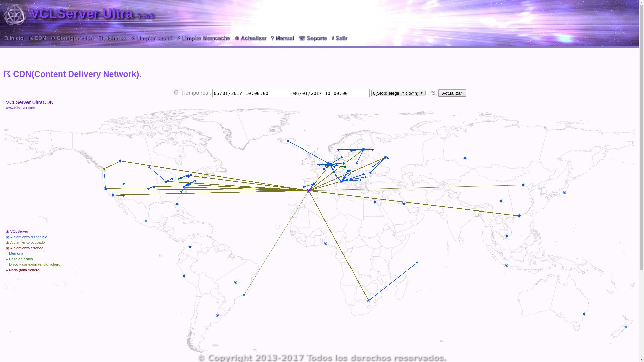
Task: Click the hosting node in West Africa
Action: click(326, 243)
